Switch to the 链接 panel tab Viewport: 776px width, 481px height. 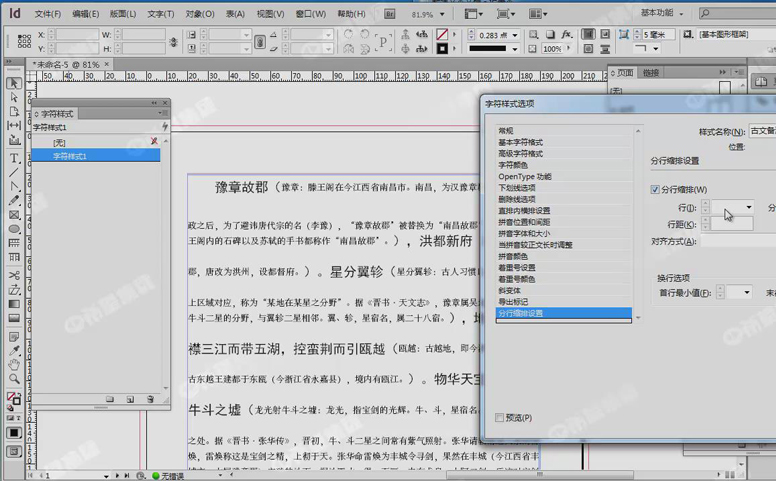pos(651,73)
